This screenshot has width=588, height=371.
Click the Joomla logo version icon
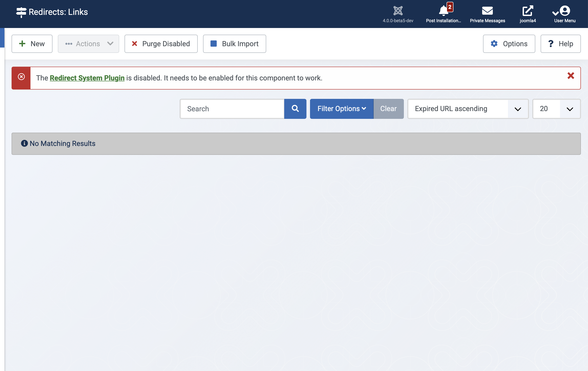click(398, 10)
